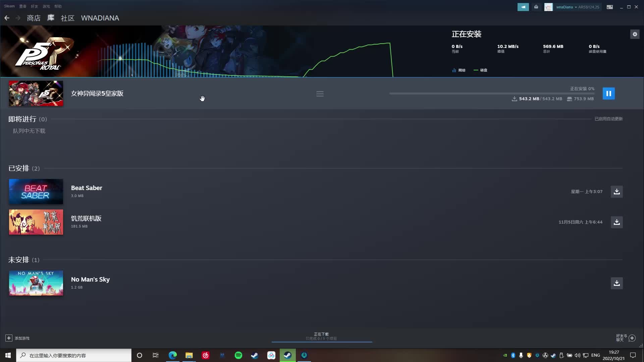Click the 添加游戏 label
Image resolution: width=644 pixels, height=362 pixels.
pyautogui.click(x=22, y=339)
